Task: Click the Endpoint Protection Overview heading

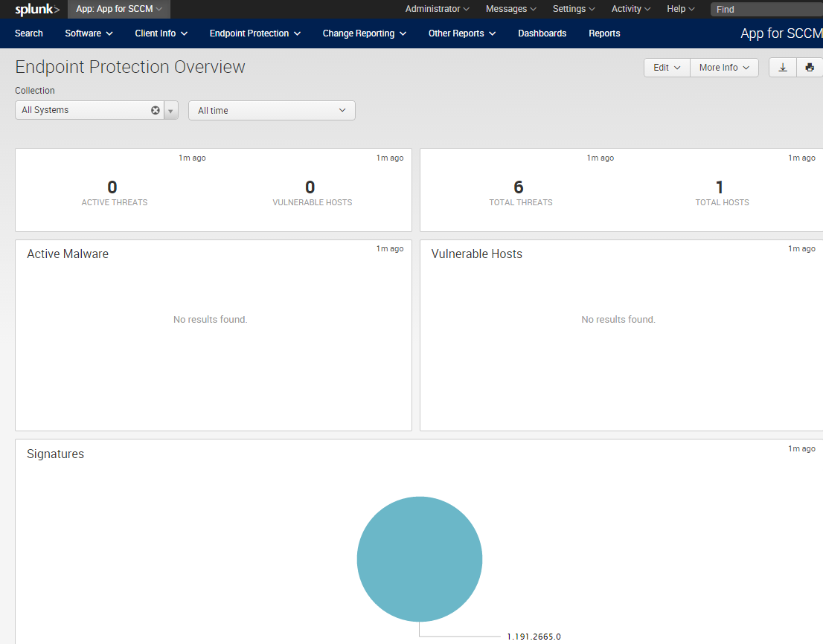Action: point(130,67)
